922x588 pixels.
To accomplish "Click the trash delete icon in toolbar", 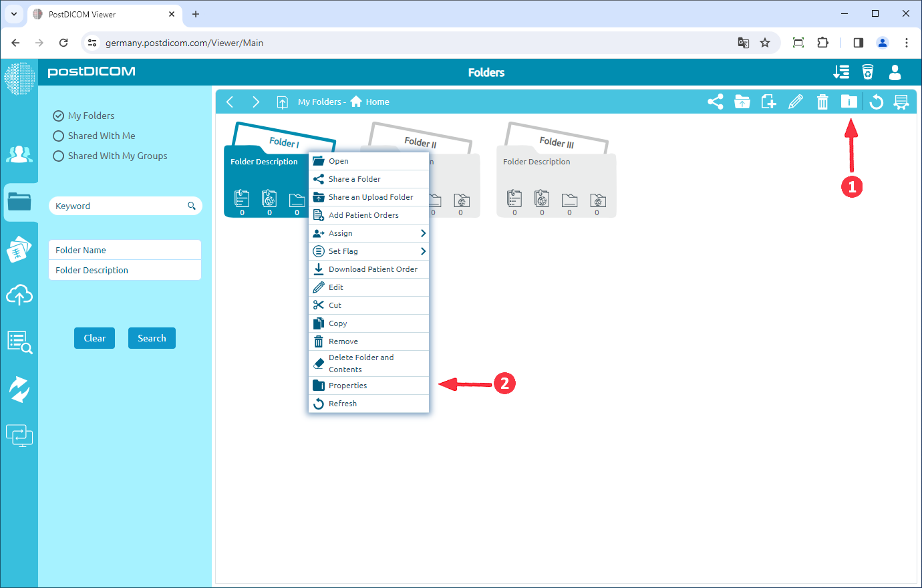I will (x=822, y=102).
